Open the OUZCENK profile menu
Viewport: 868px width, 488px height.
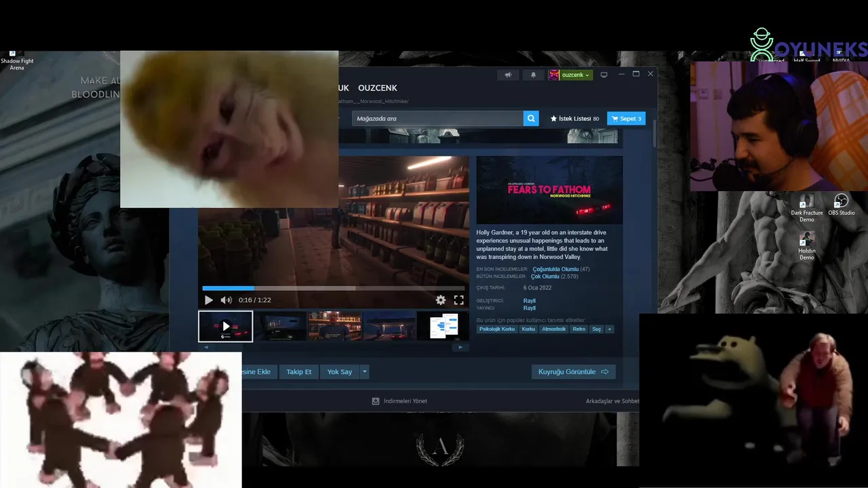(x=378, y=88)
